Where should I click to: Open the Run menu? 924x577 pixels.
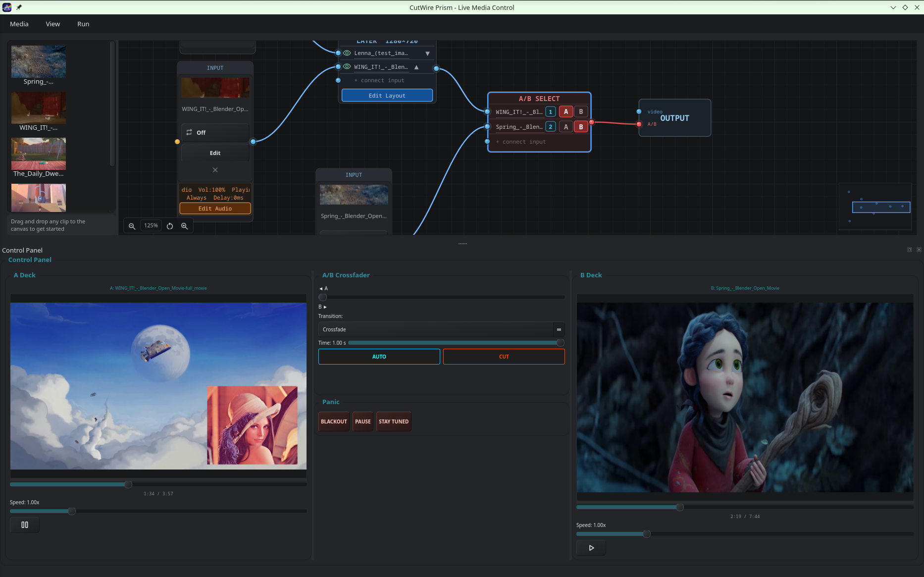[x=83, y=24]
